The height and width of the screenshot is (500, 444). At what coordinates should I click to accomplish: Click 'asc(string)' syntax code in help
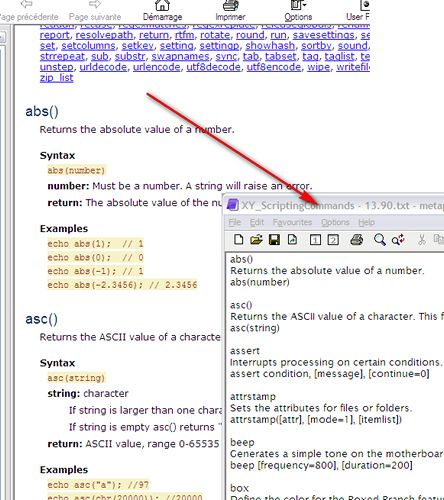(x=76, y=378)
